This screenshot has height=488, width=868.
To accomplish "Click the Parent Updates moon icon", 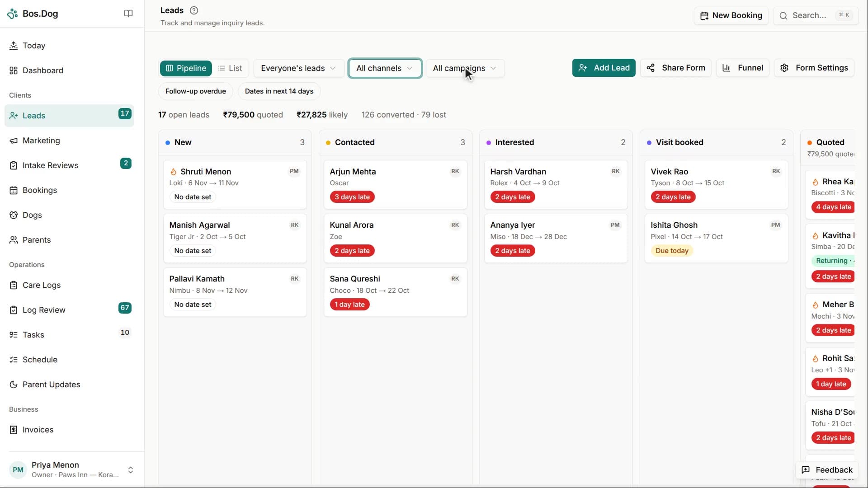I will [x=14, y=385].
